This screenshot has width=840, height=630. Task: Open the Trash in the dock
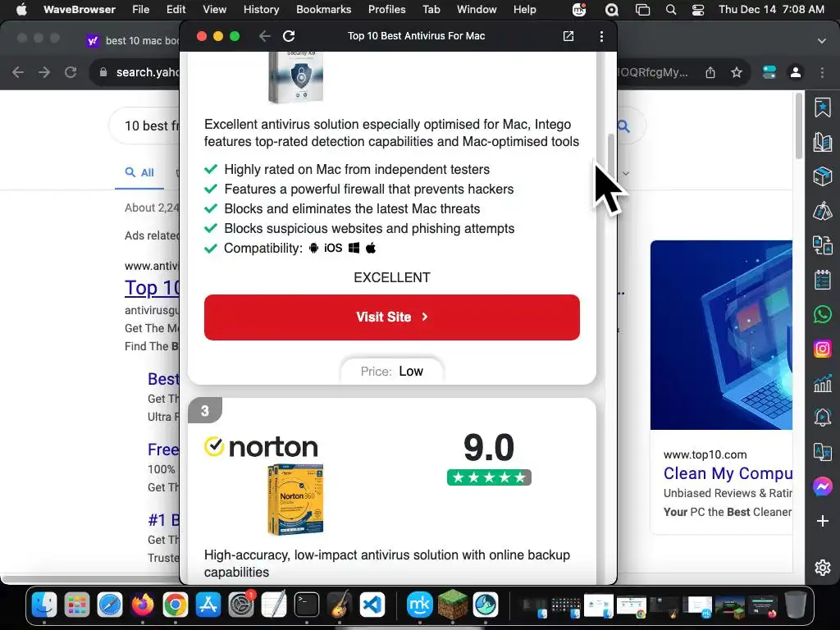[x=796, y=605]
